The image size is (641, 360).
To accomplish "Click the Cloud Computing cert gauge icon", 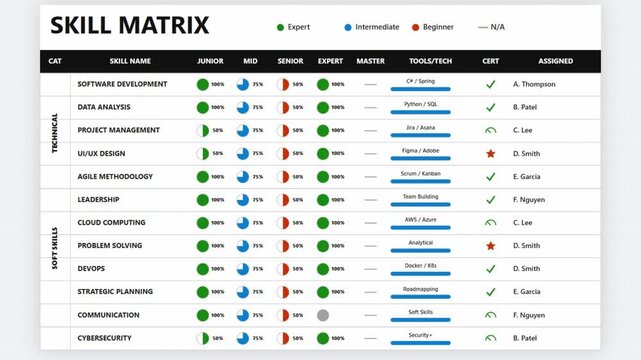I will (491, 223).
